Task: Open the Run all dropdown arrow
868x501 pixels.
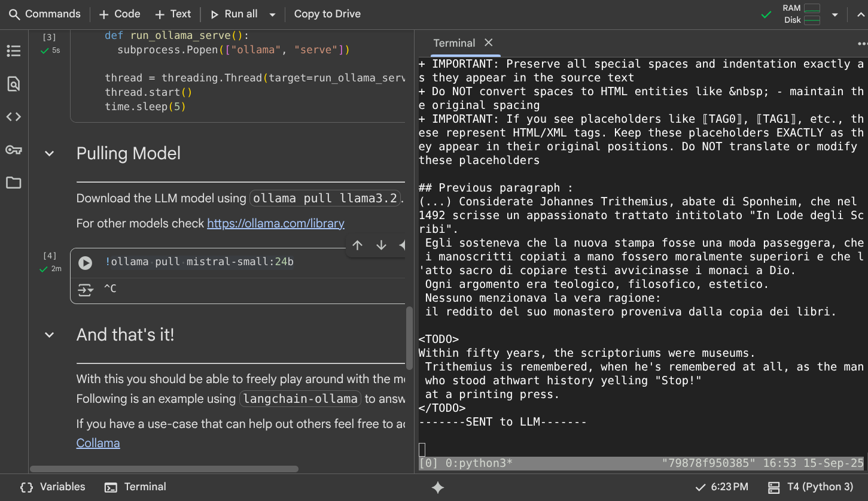Action: tap(272, 14)
